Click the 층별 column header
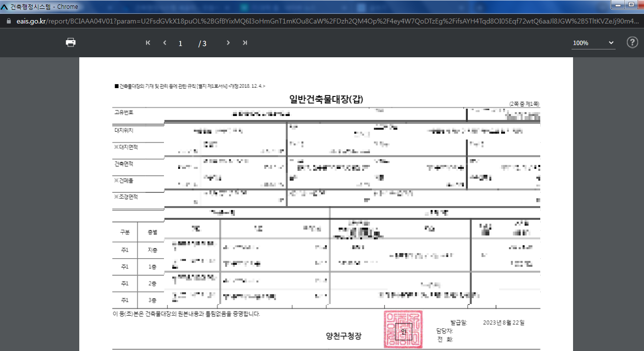Screen dimensions: 644x351 pos(153,232)
